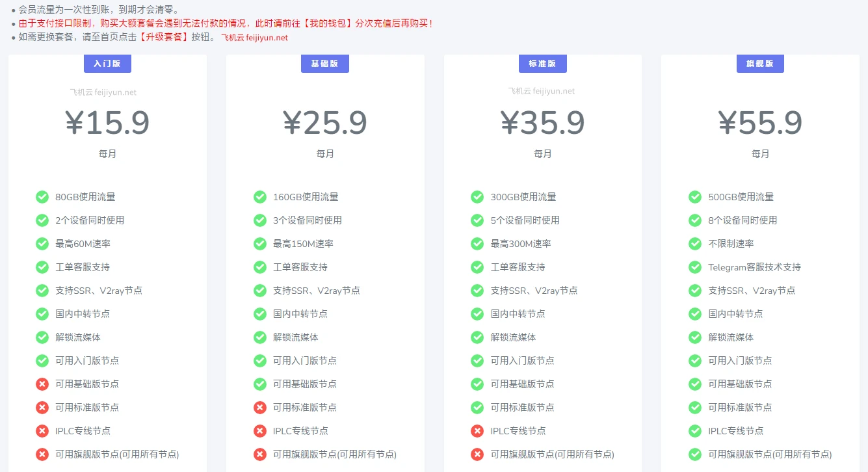Click the ¥55.9 price of 旗舰版
868x472 pixels.
pos(761,122)
